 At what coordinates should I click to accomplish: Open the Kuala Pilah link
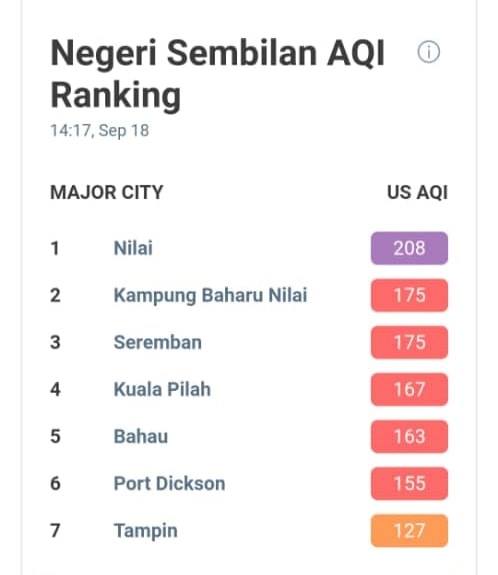pyautogui.click(x=162, y=389)
